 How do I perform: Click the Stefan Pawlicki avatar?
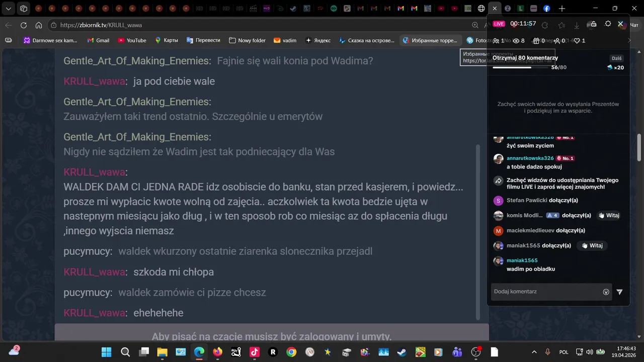coord(498,201)
